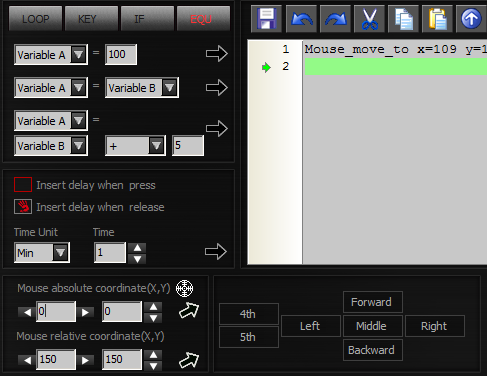Switch to the KEY tab
487x376 pixels.
tap(91, 19)
